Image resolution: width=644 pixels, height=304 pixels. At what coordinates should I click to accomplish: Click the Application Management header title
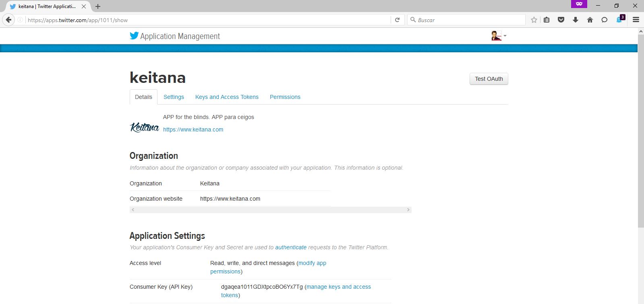coord(180,36)
